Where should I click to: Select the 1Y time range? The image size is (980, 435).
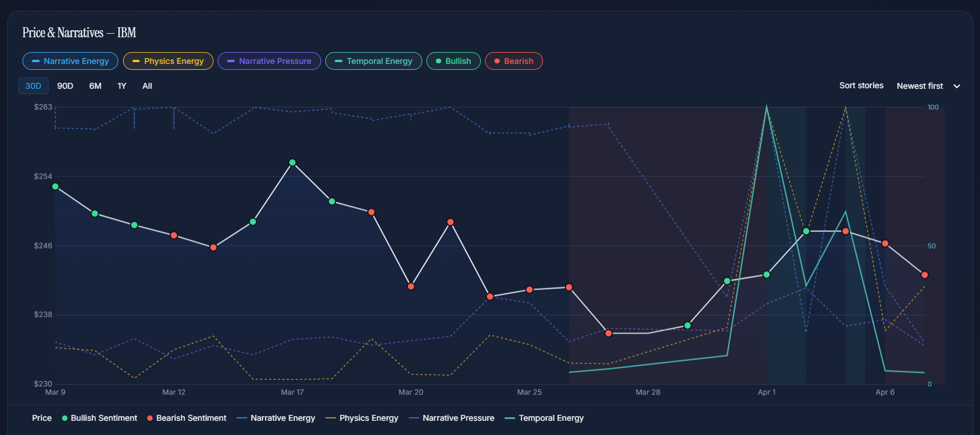122,86
